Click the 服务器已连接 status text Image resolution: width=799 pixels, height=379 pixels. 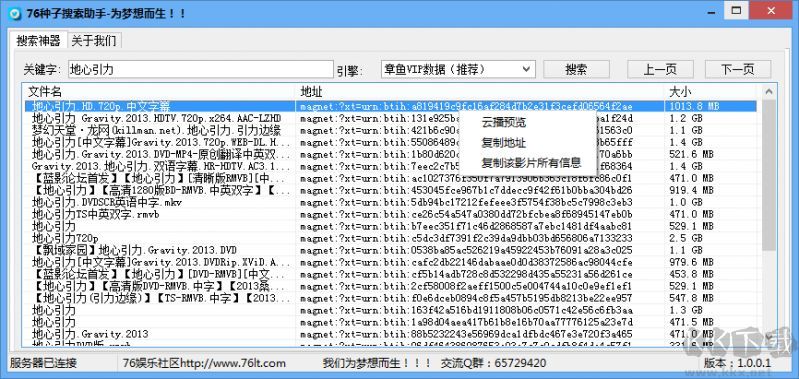[43, 363]
